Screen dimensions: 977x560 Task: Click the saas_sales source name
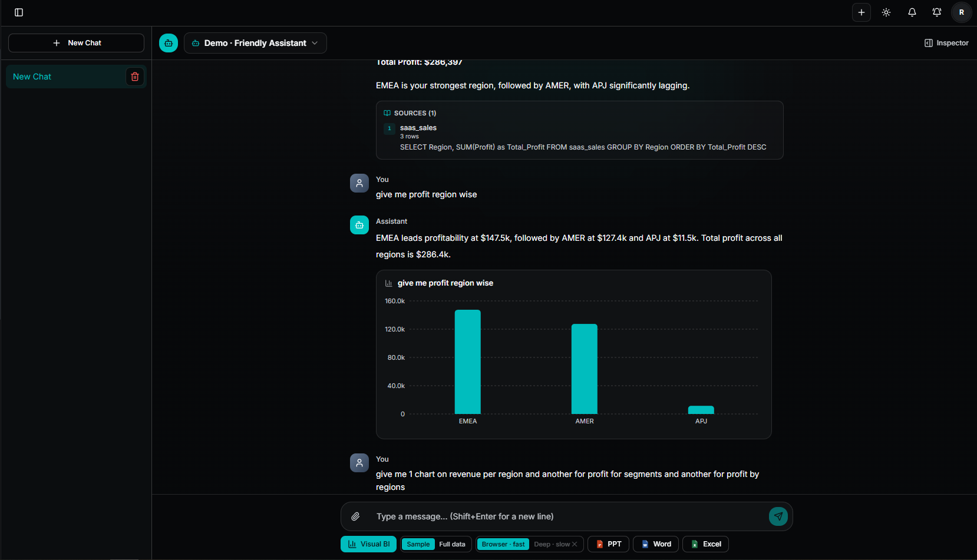(418, 128)
